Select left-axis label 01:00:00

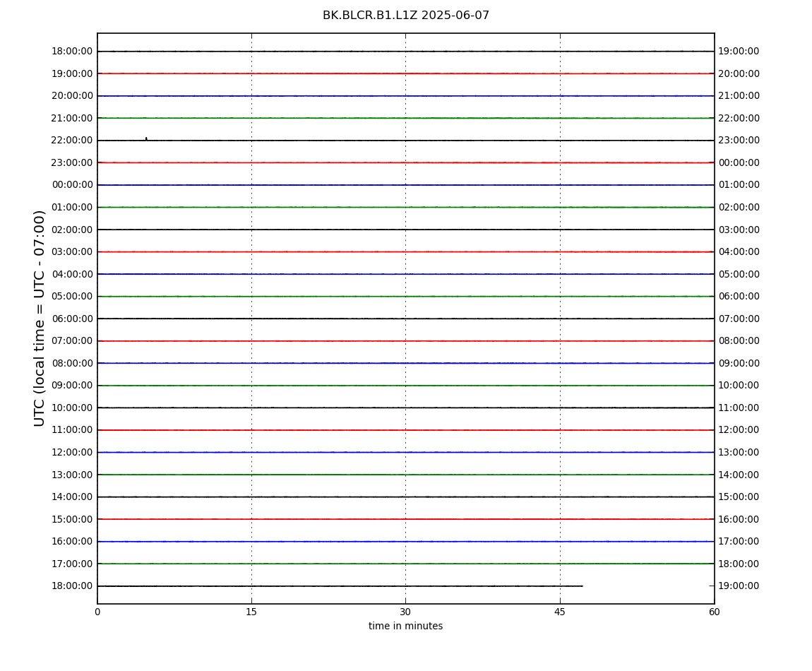point(72,207)
